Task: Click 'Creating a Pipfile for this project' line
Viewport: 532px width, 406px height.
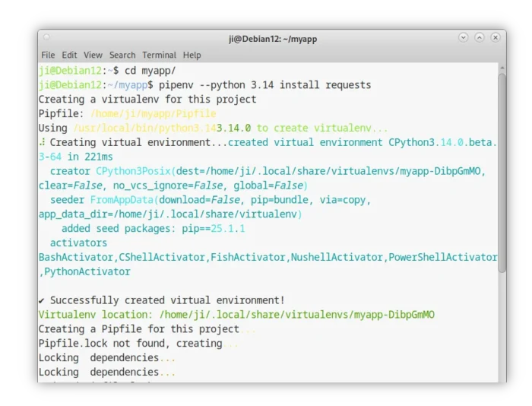Action: click(x=139, y=329)
